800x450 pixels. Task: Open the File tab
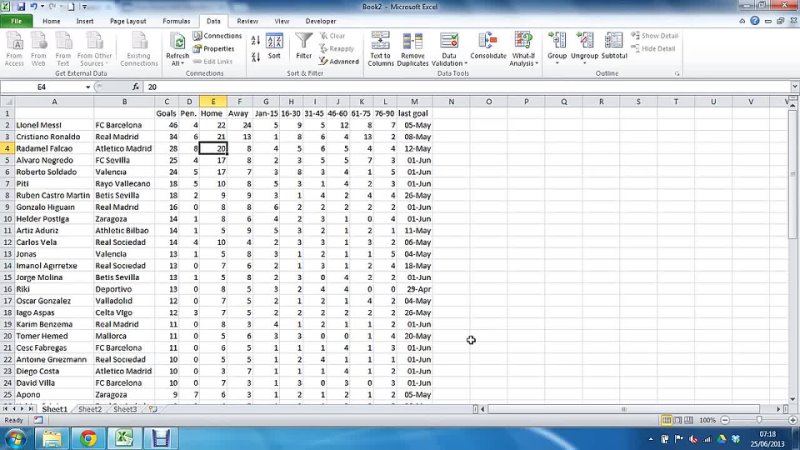(16, 21)
